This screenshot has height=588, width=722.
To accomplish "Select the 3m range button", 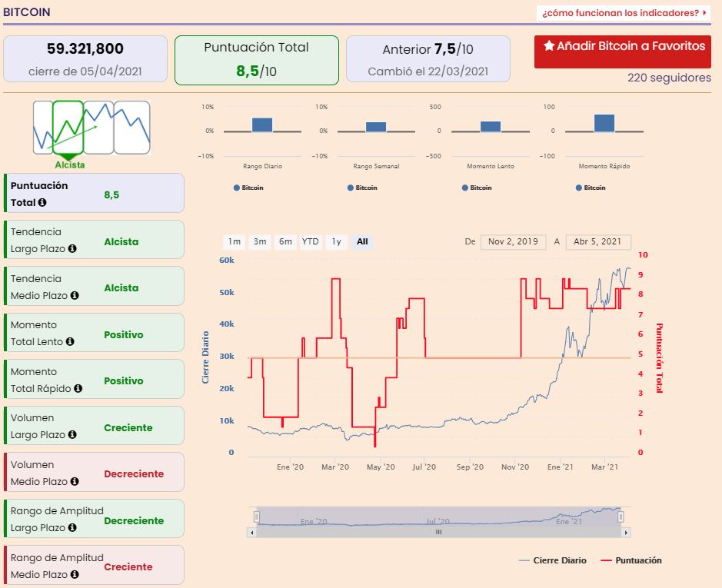I will (260, 242).
